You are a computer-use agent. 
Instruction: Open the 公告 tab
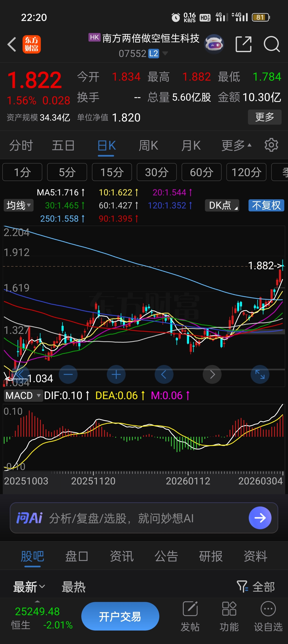tap(166, 556)
